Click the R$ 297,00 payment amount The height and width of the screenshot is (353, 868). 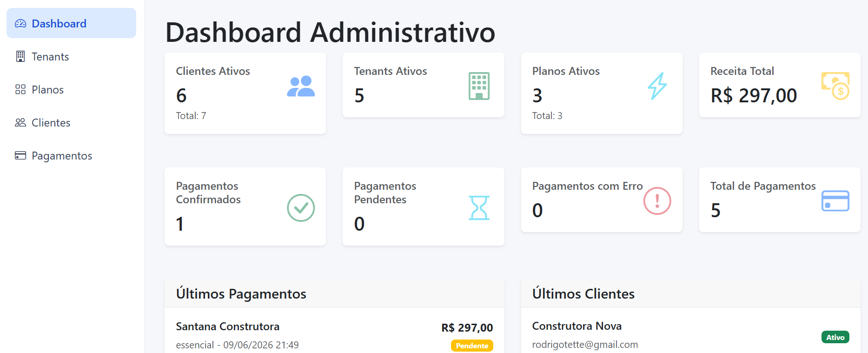pos(467,328)
